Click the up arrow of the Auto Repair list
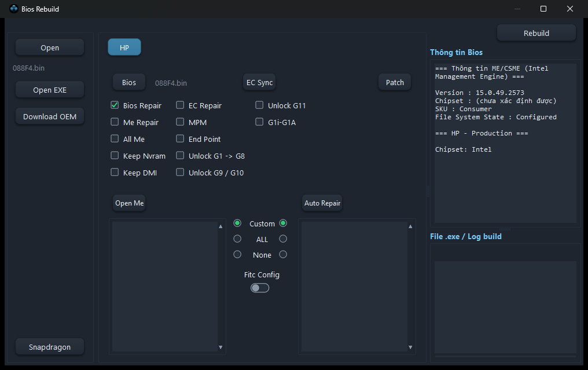Screen dimensions: 588x370 click(x=410, y=226)
